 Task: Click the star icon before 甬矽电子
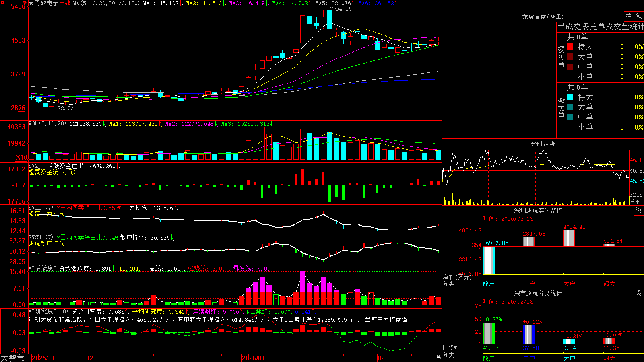pyautogui.click(x=31, y=3)
